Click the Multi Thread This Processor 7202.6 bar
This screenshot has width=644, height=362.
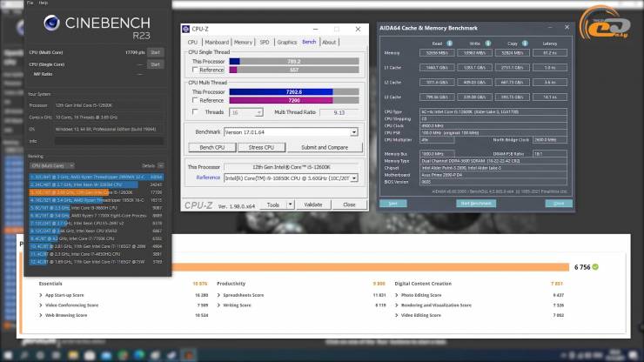coord(294,92)
